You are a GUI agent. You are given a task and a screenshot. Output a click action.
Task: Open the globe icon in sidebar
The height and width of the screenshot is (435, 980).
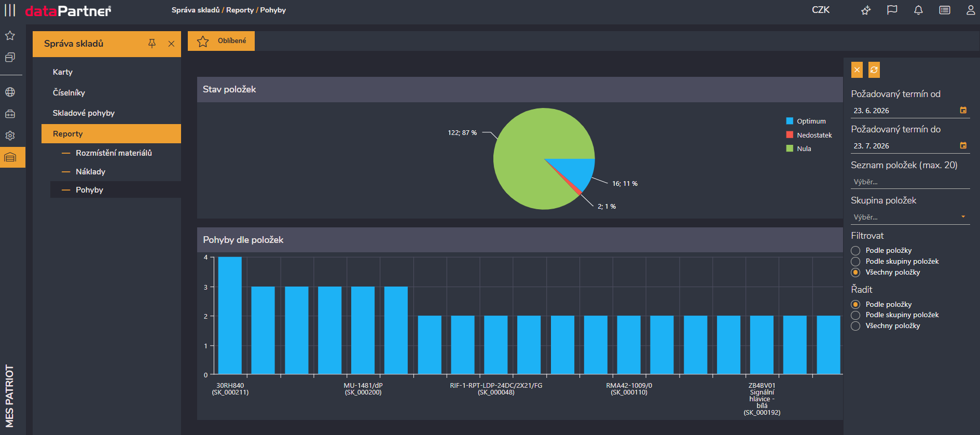point(10,92)
